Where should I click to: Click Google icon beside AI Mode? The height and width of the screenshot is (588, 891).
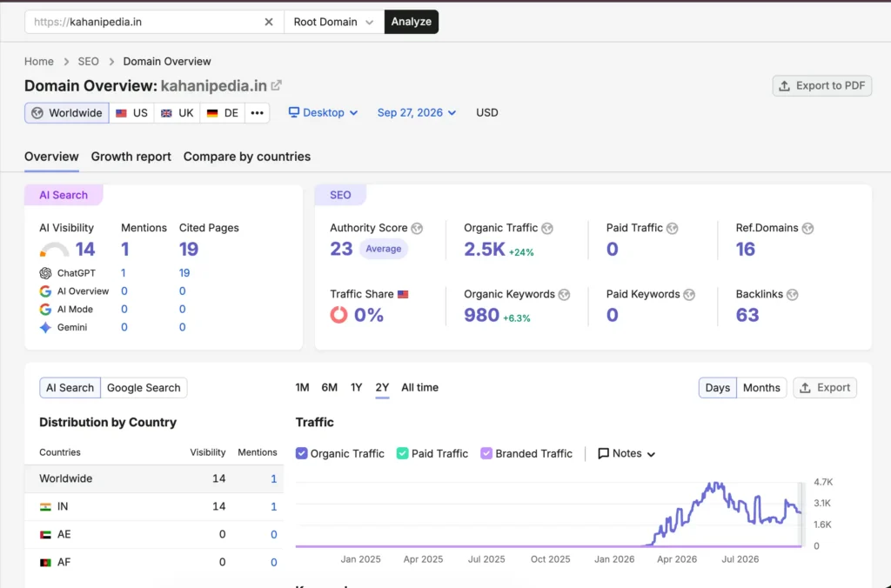pyautogui.click(x=45, y=309)
